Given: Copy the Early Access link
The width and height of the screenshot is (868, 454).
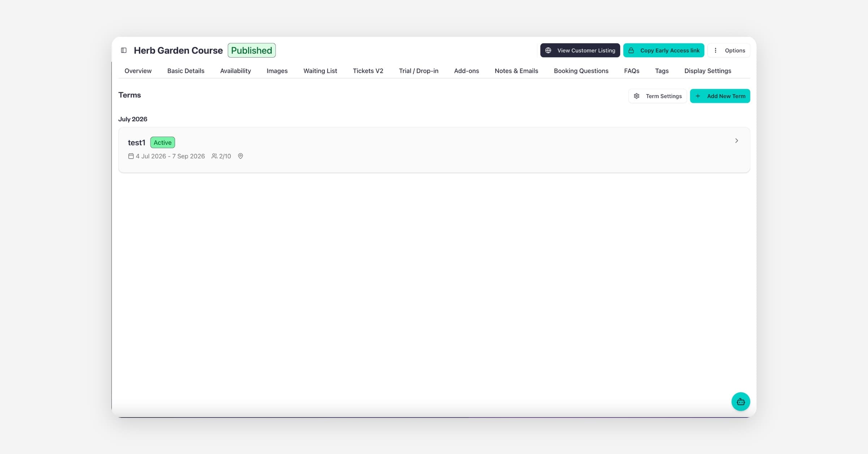Looking at the screenshot, I should point(664,50).
